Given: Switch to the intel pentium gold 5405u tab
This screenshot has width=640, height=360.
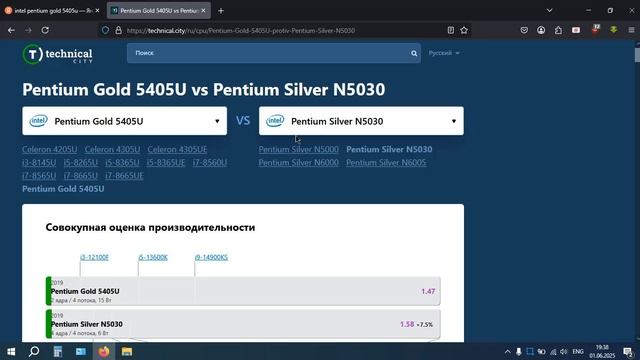Looking at the screenshot, I should click(x=51, y=11).
